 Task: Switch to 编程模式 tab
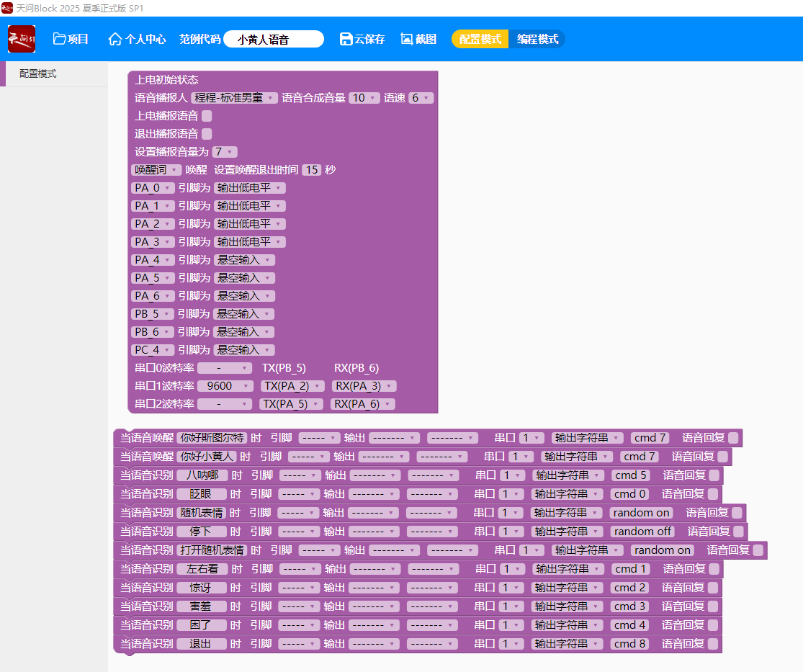point(537,39)
